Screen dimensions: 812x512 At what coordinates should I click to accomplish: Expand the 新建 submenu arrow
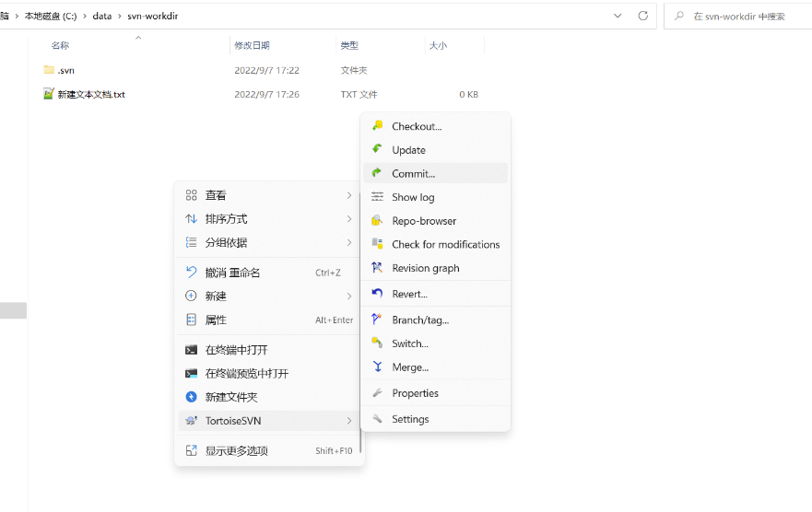coord(349,297)
